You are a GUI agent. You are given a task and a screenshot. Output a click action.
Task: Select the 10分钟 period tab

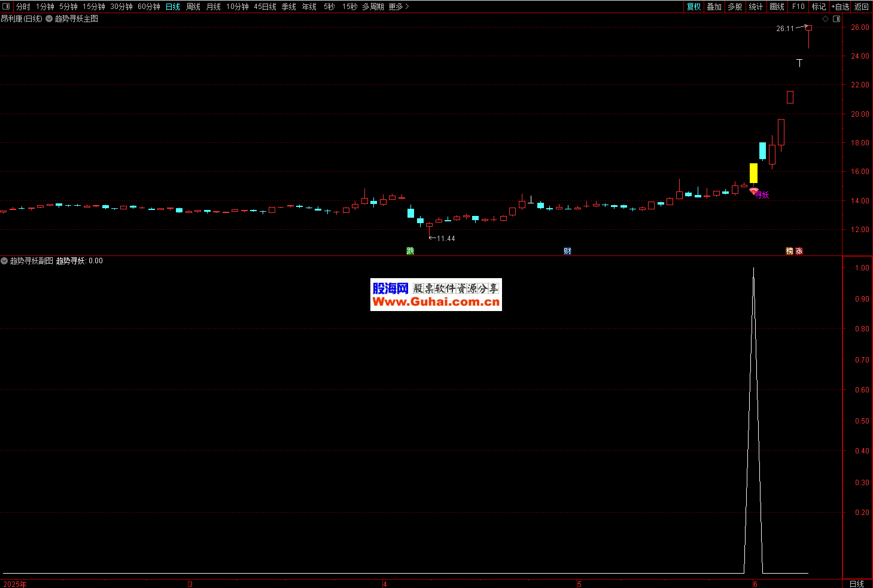point(238,7)
